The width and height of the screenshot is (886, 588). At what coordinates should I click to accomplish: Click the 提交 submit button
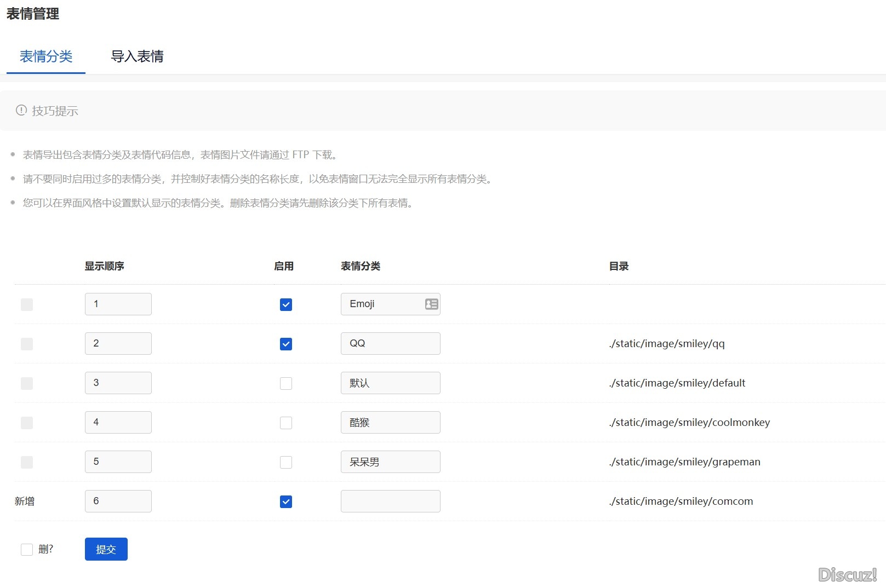tap(106, 549)
